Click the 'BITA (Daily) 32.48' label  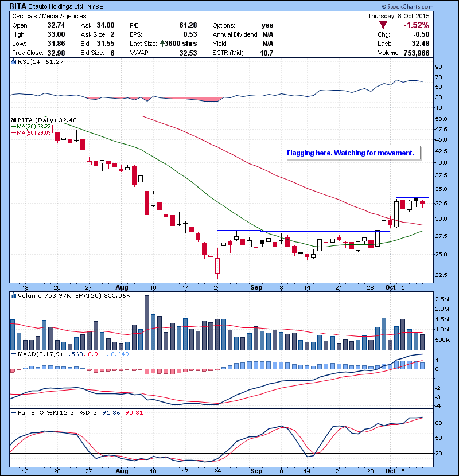[x=47, y=120]
